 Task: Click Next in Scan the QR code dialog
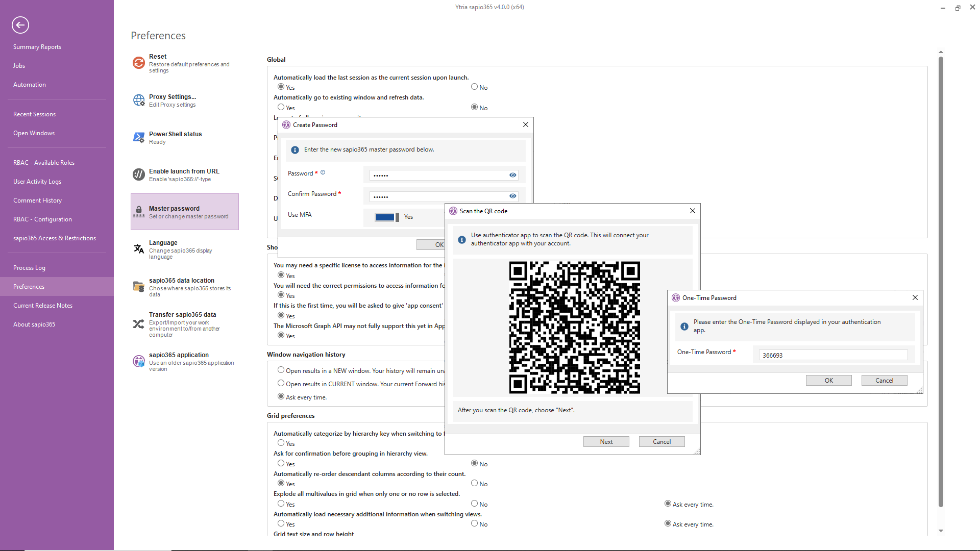(x=606, y=442)
